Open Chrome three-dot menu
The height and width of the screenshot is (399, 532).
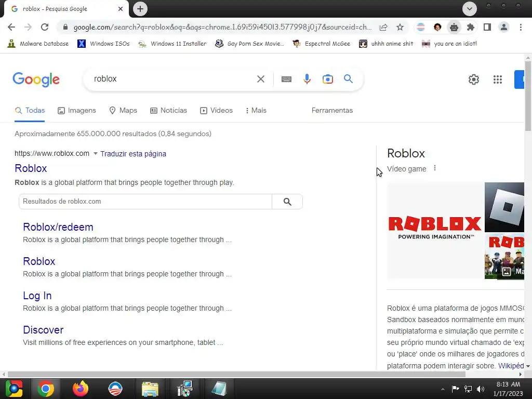tap(521, 27)
